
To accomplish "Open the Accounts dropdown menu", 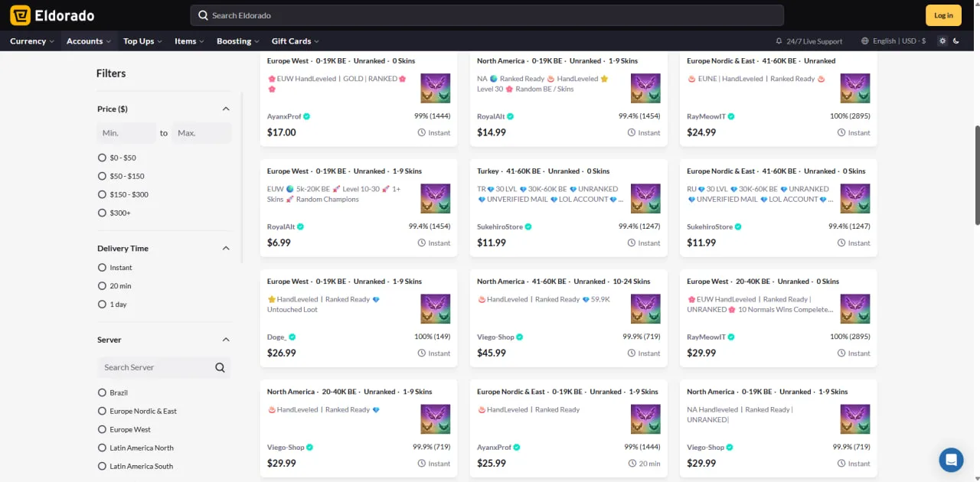I will click(89, 41).
